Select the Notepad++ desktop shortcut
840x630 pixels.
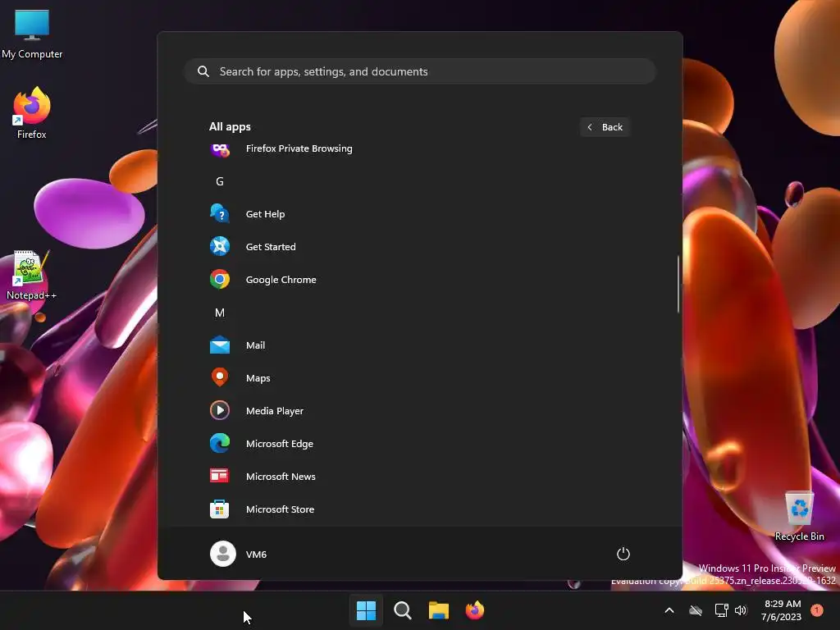coord(31,276)
